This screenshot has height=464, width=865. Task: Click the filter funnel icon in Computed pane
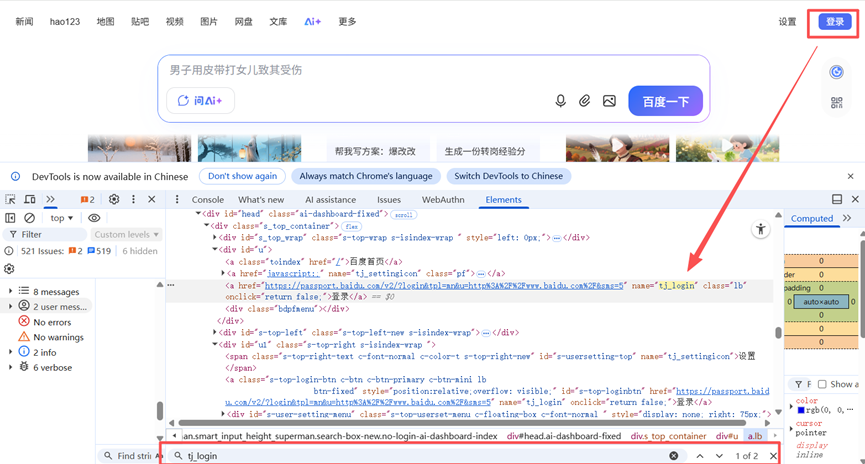click(798, 384)
